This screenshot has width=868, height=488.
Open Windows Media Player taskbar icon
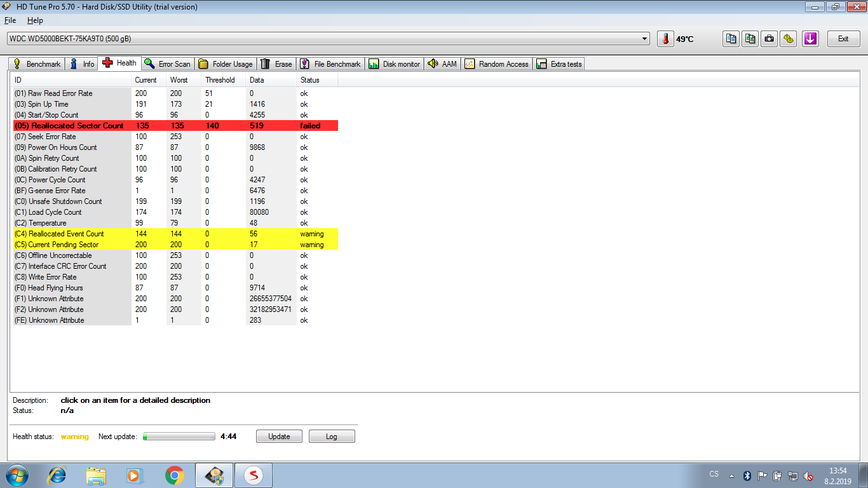pyautogui.click(x=135, y=475)
